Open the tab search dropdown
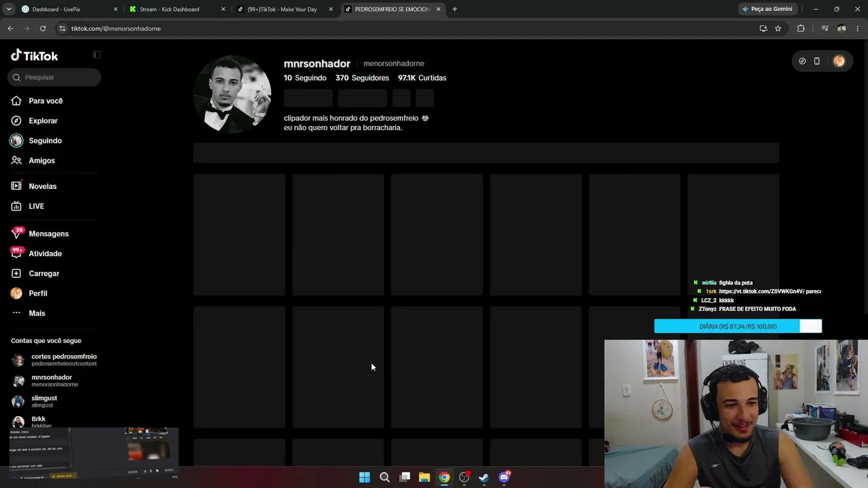Image resolution: width=868 pixels, height=488 pixels. pyautogui.click(x=8, y=9)
